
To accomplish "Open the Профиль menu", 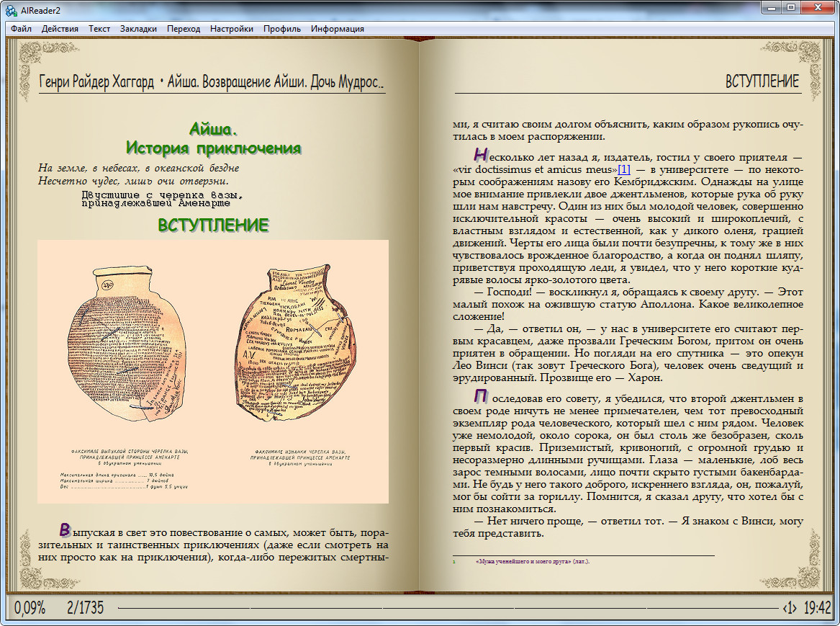I will coord(281,29).
